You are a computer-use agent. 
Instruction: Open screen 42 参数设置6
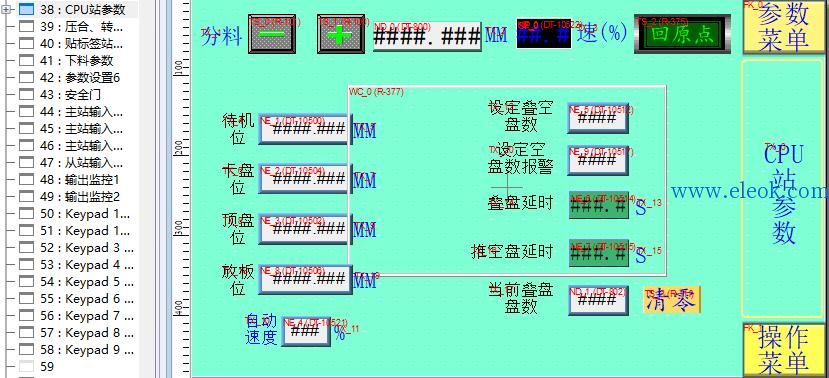pos(80,78)
